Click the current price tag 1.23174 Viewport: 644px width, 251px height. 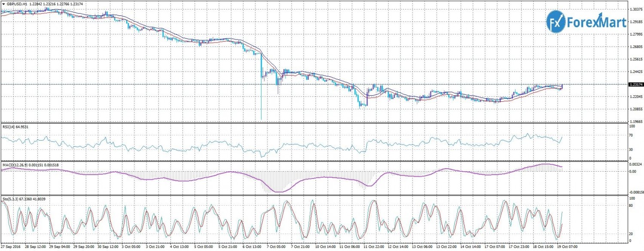(635, 85)
